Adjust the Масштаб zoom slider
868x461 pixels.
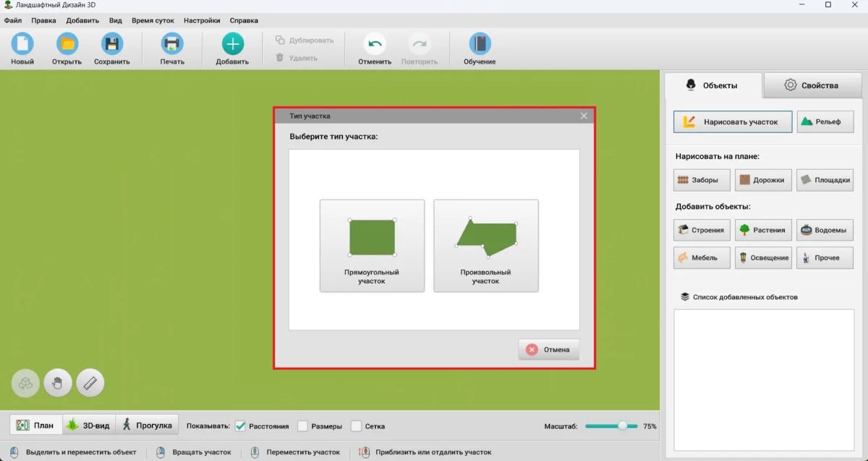pyautogui.click(x=623, y=426)
